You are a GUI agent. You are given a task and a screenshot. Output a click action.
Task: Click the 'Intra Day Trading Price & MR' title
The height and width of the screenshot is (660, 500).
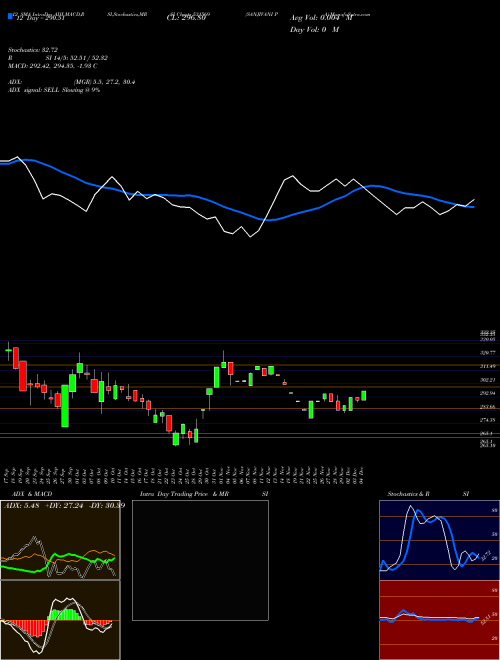click(184, 494)
